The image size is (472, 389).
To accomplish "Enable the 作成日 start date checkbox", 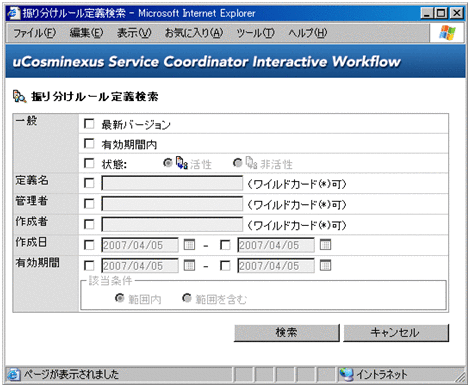I will click(x=89, y=245).
